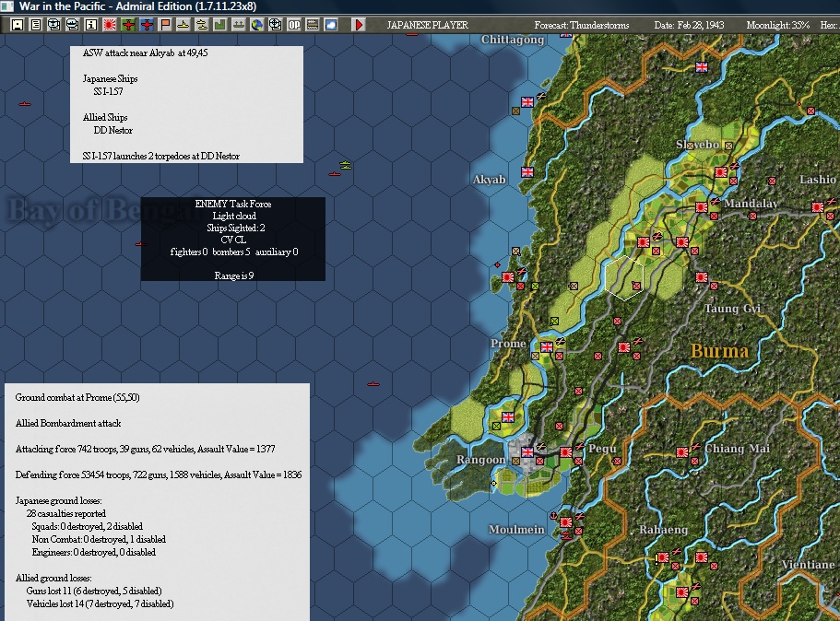
Task: Click the 'Allied Bombardment attack' line
Action: pos(68,424)
